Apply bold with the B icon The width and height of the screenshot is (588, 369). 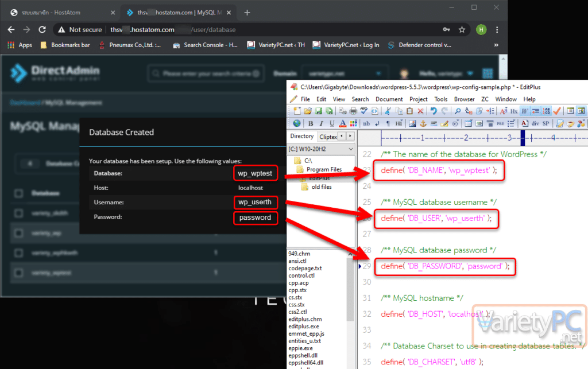311,123
